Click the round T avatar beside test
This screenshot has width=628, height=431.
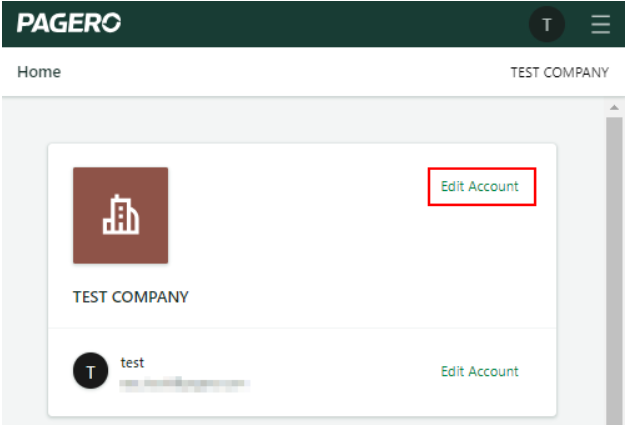click(x=90, y=372)
